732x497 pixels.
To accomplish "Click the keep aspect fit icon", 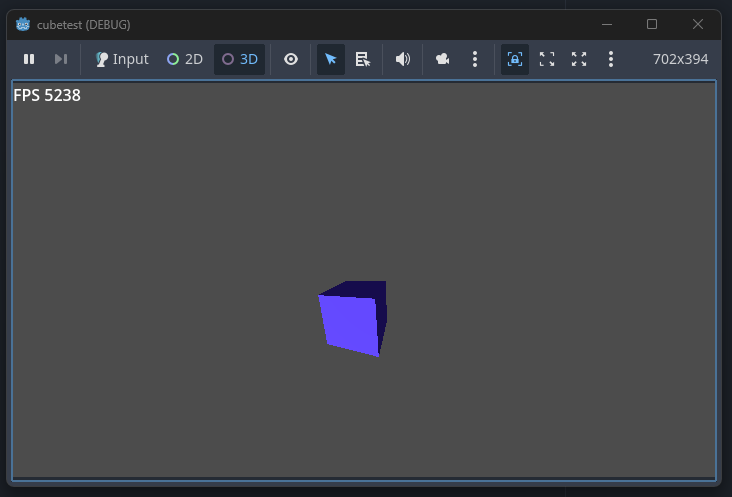I will (x=547, y=59).
